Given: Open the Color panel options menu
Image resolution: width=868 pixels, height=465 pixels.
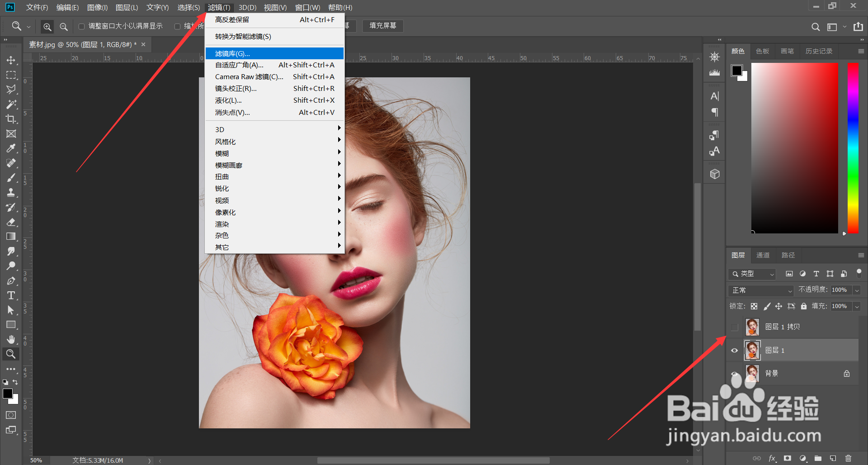Looking at the screenshot, I should (861, 52).
